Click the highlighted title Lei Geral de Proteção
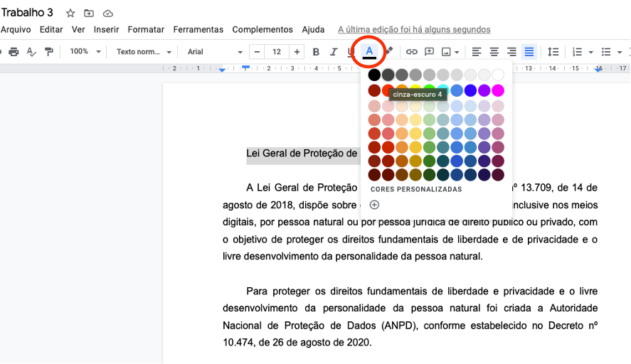This screenshot has height=364, width=631. (302, 154)
